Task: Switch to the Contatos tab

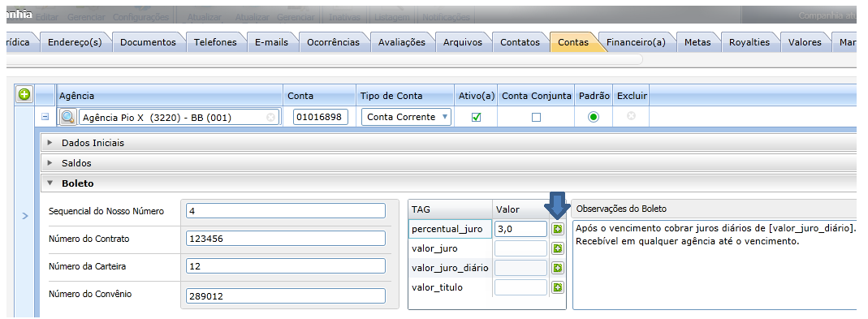Action: (520, 42)
